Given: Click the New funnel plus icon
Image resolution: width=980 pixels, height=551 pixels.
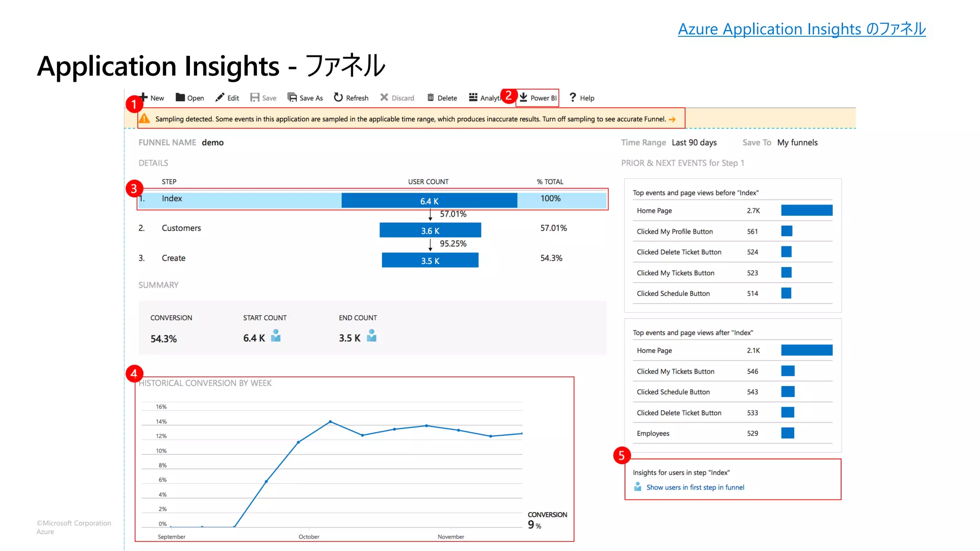Looking at the screenshot, I should [143, 97].
